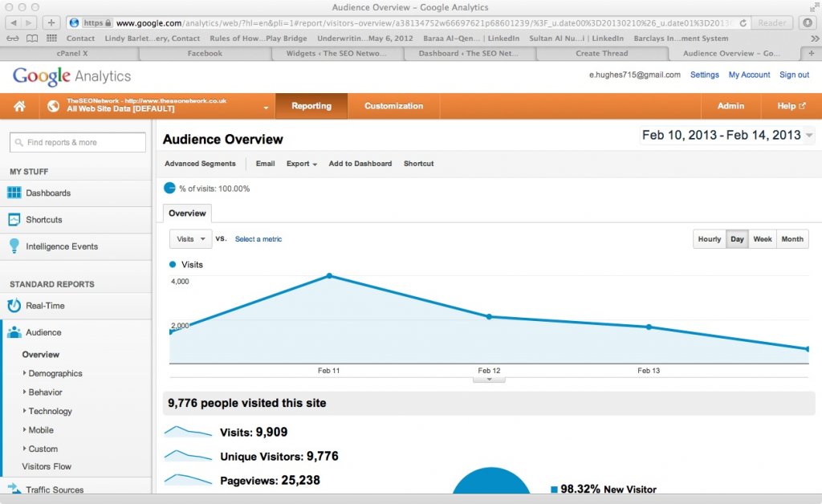
Task: Open Visitors Flow report
Action: [x=47, y=466]
